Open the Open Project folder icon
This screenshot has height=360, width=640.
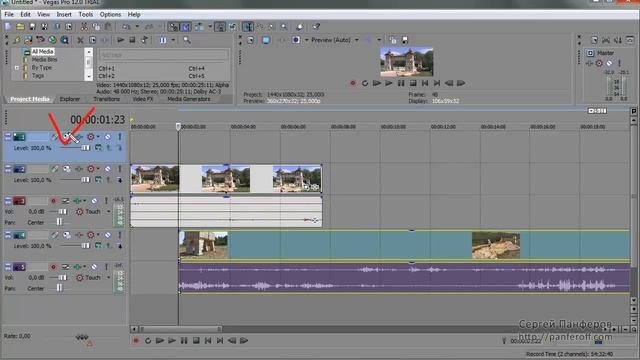click(x=20, y=27)
